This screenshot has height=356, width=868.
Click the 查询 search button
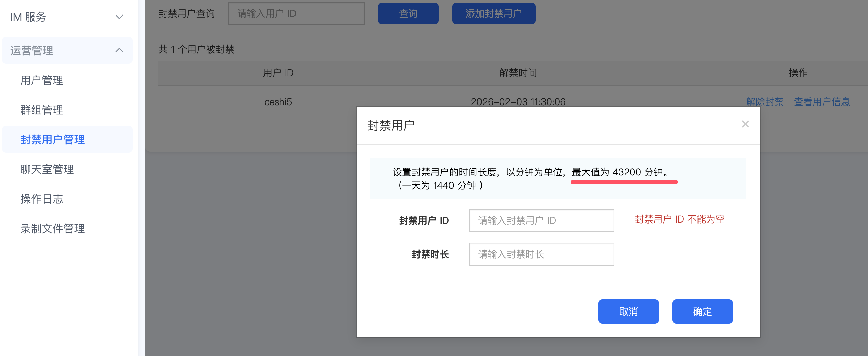click(x=408, y=13)
